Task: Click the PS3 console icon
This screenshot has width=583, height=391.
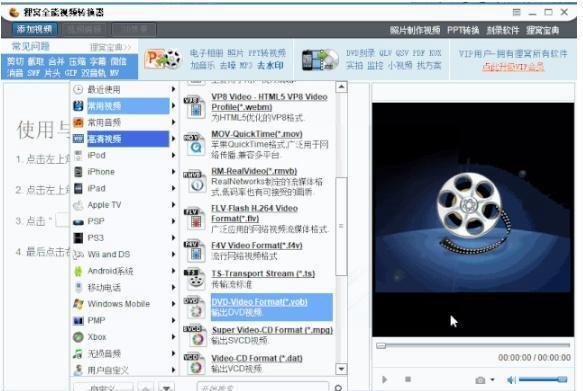Action: pos(78,238)
